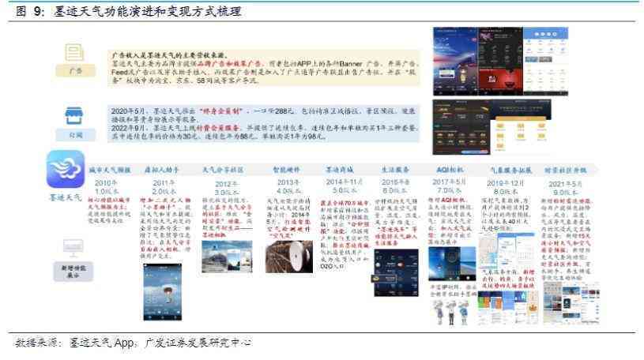Select the 时景社区升级 timeline heading

point(566,170)
